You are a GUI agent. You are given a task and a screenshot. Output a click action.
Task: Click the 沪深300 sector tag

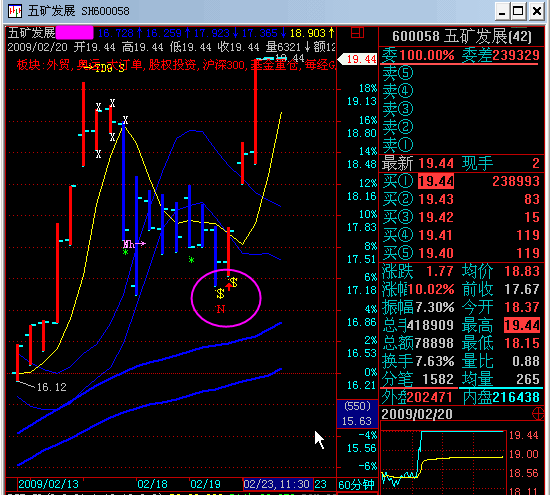coord(224,65)
